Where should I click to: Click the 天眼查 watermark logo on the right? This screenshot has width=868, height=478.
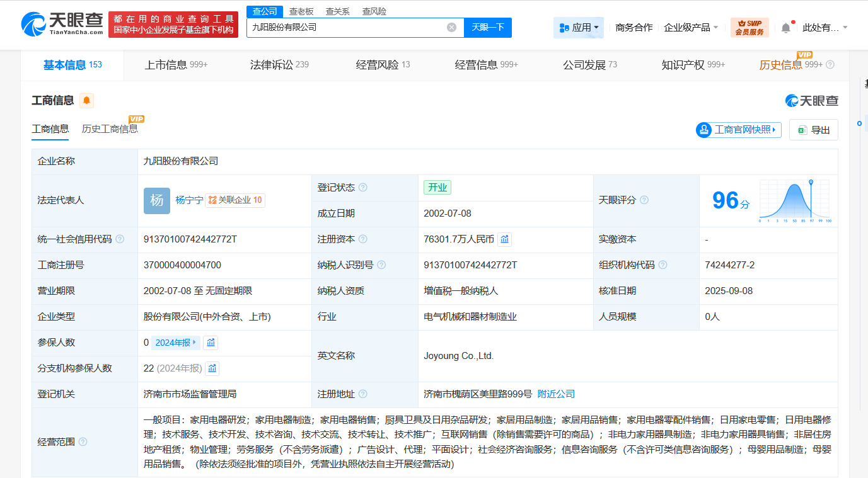point(811,101)
